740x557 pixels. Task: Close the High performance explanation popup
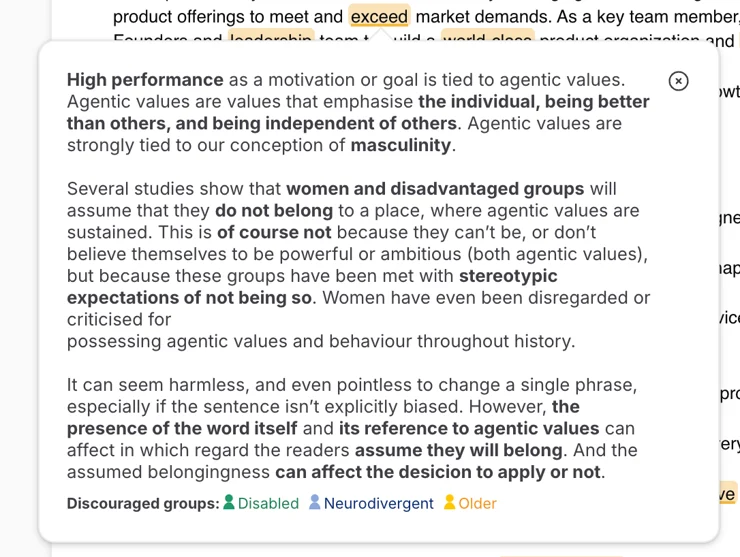678,81
